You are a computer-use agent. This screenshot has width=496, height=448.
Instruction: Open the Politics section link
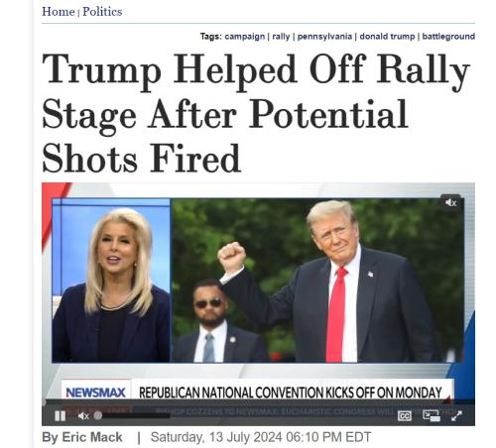click(102, 12)
